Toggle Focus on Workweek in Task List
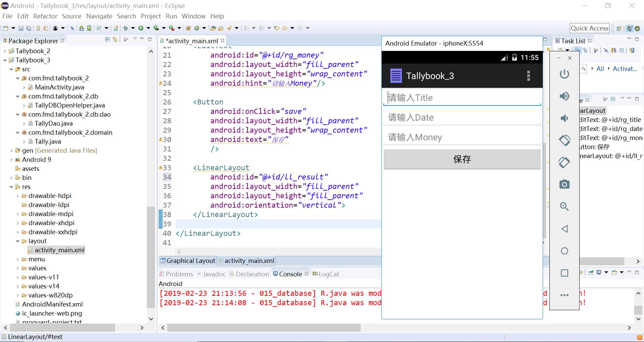 point(596,50)
